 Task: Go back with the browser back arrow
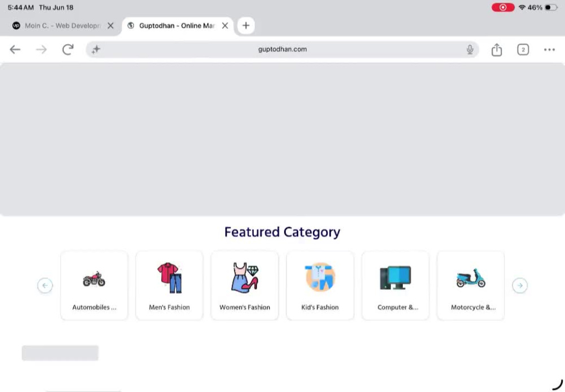(15, 49)
